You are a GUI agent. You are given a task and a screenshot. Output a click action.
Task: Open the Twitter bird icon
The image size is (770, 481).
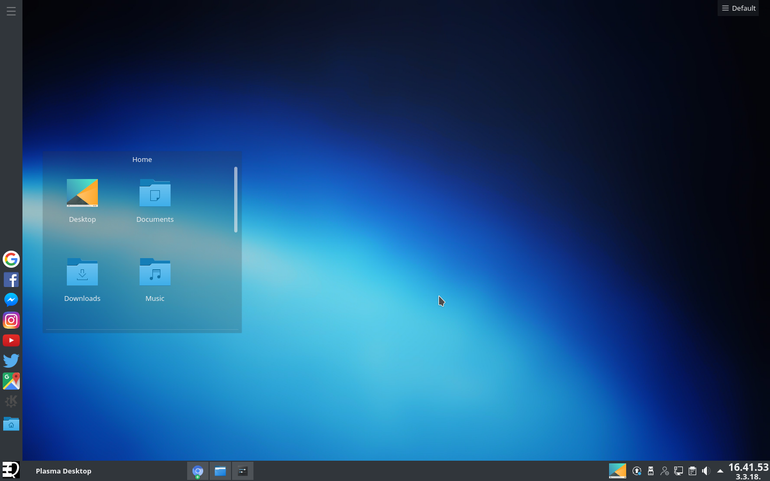tap(11, 361)
